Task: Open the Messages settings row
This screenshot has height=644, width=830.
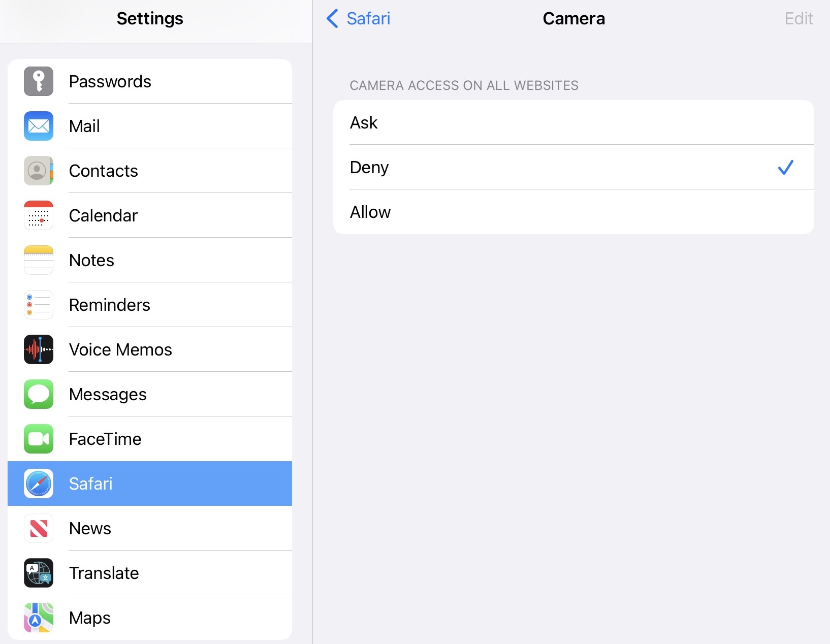Action: point(150,394)
